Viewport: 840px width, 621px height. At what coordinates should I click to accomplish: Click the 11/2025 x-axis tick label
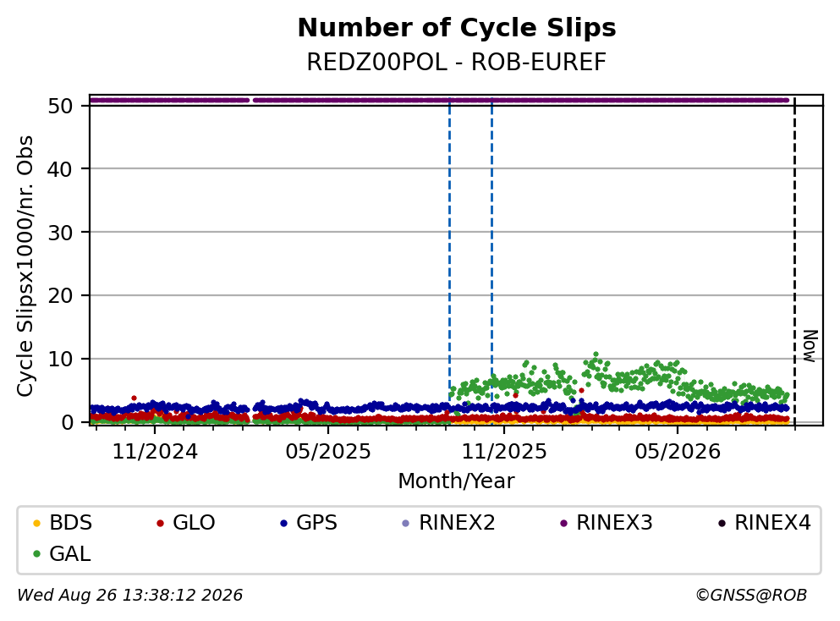pyautogui.click(x=504, y=452)
